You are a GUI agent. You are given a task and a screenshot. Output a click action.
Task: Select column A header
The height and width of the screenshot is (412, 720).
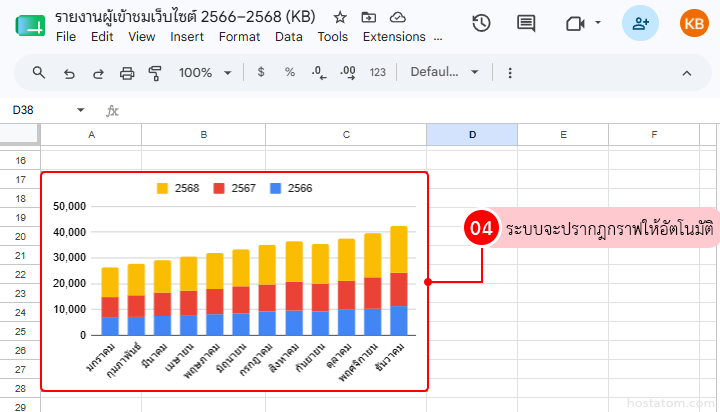[x=91, y=135]
